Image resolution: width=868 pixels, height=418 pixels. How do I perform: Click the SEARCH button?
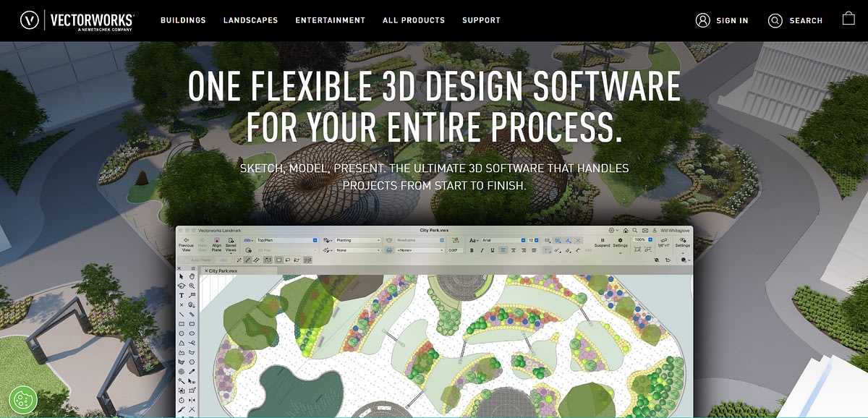795,20
